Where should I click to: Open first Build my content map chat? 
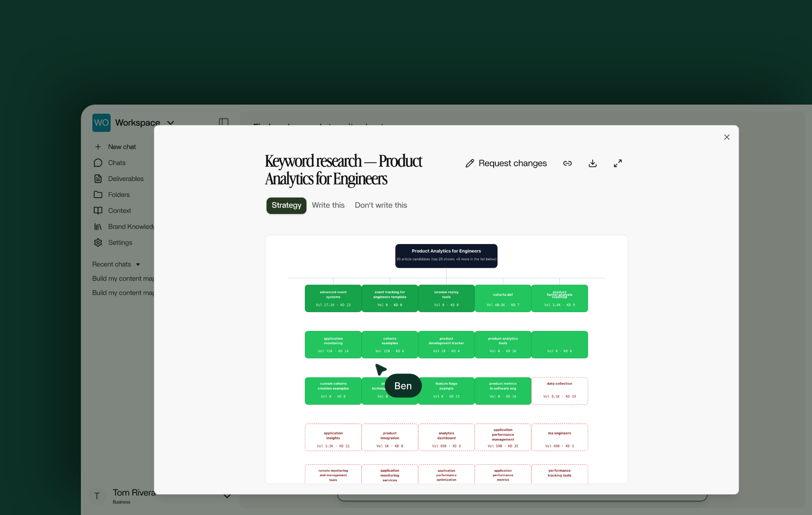tap(123, 278)
